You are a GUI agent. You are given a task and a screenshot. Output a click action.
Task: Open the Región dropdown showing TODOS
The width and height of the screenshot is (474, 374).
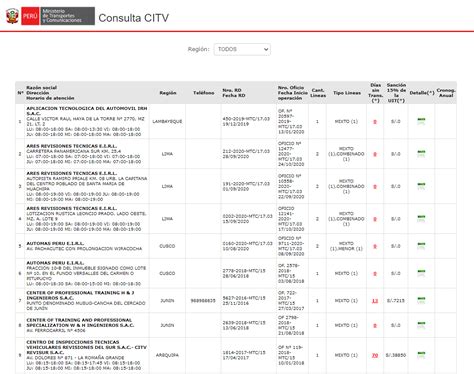242,49
